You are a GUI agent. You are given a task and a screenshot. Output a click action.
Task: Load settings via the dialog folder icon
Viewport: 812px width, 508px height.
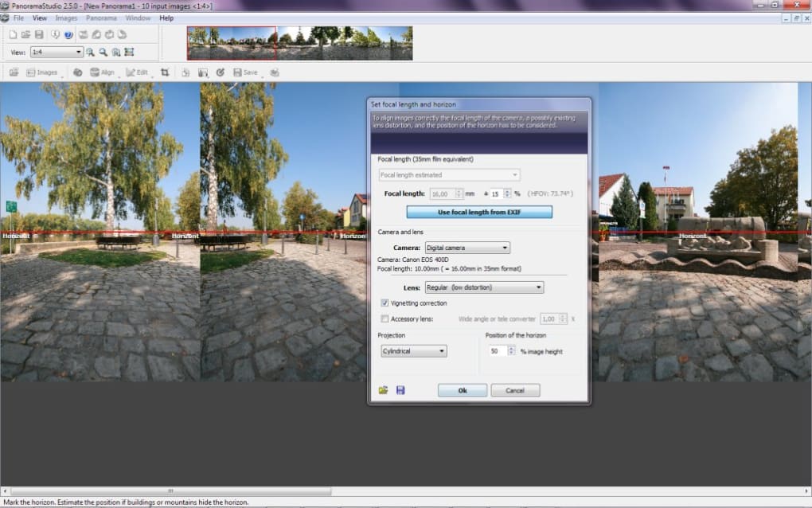pyautogui.click(x=383, y=390)
